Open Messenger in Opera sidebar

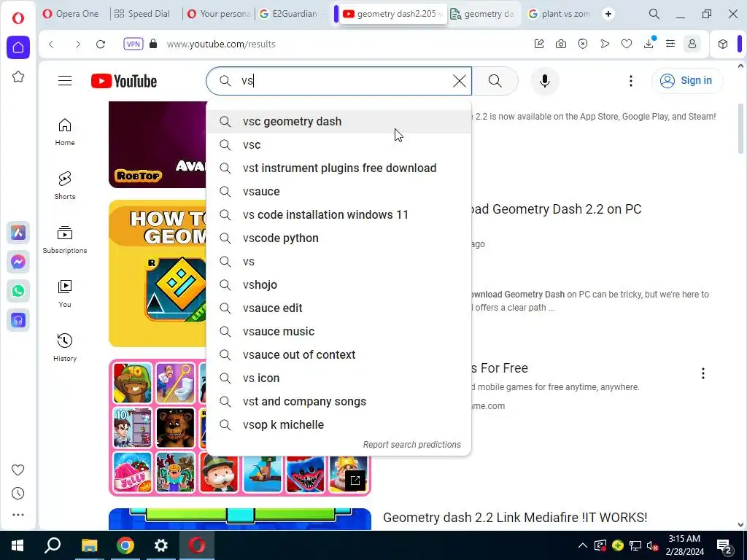pos(18,262)
